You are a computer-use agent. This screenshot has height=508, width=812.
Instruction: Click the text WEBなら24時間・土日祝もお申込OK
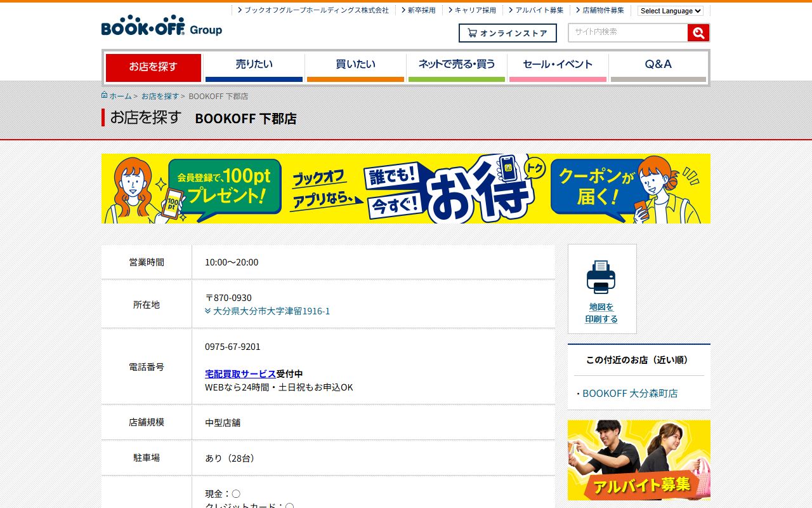pyautogui.click(x=279, y=387)
